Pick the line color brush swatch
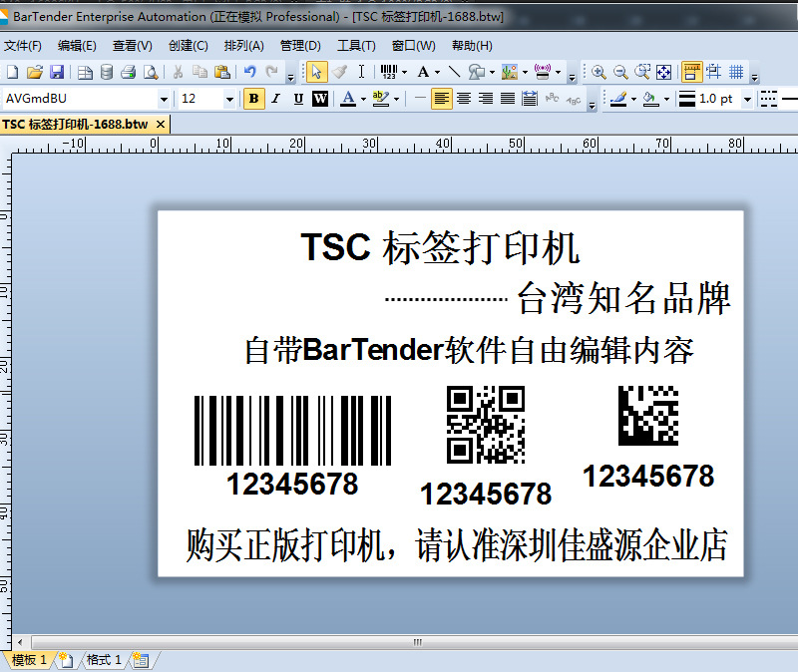 click(x=618, y=99)
